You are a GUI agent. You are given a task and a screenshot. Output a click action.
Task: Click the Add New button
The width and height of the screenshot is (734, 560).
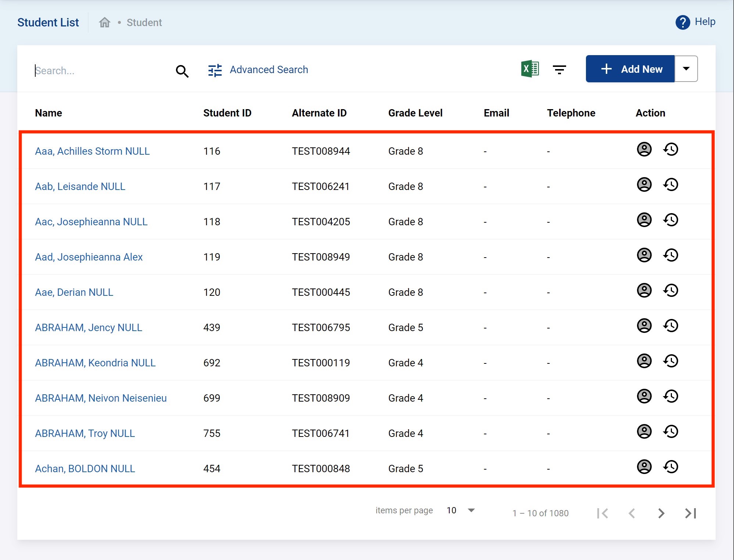(x=630, y=69)
